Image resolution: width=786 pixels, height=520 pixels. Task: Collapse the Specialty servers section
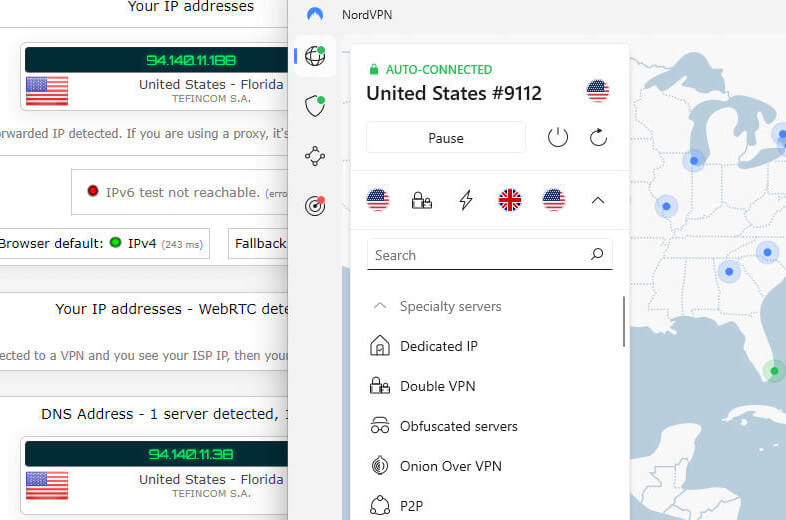pos(380,306)
